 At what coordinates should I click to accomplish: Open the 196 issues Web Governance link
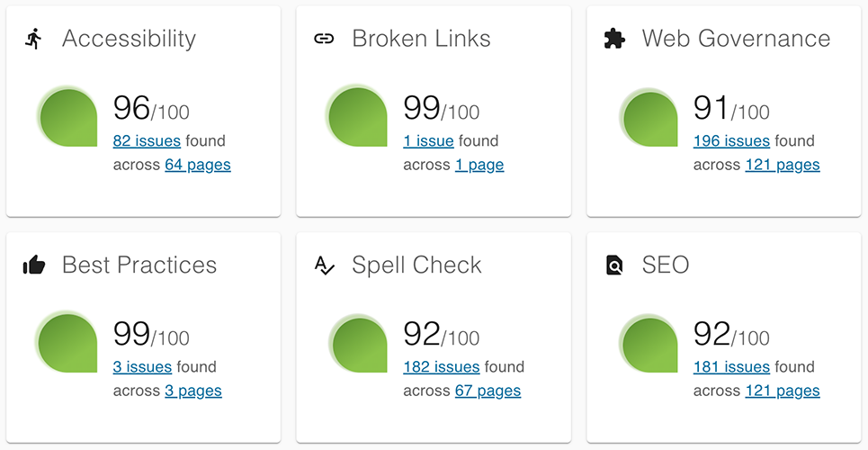(731, 141)
